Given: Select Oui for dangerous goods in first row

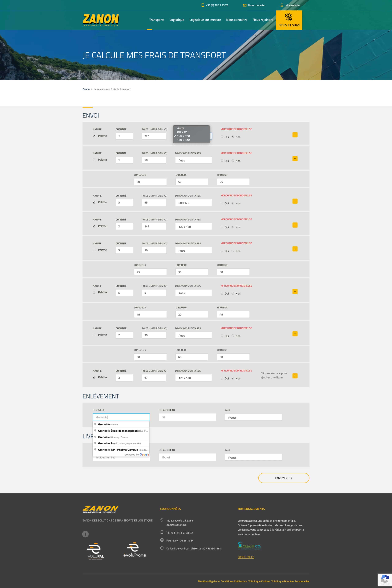Looking at the screenshot, I should click(222, 137).
